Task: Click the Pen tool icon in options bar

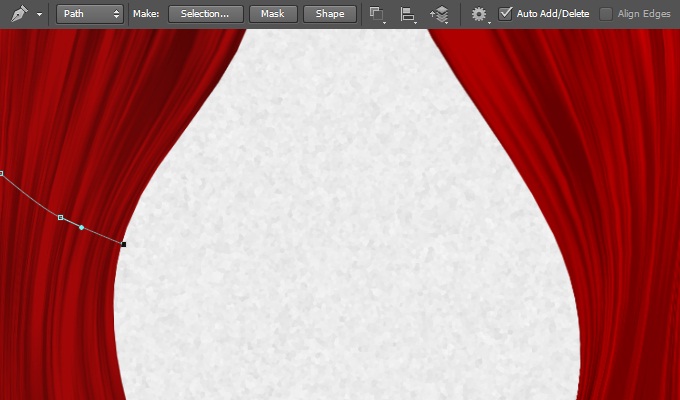Action: point(18,14)
